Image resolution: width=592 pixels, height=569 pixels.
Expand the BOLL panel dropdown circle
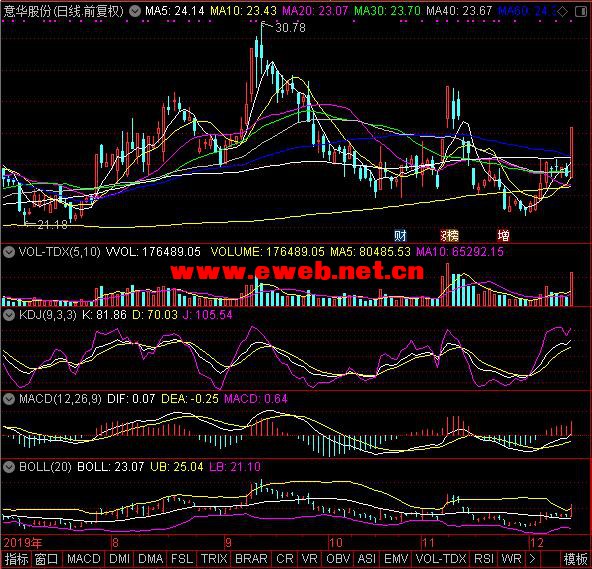tap(9, 467)
